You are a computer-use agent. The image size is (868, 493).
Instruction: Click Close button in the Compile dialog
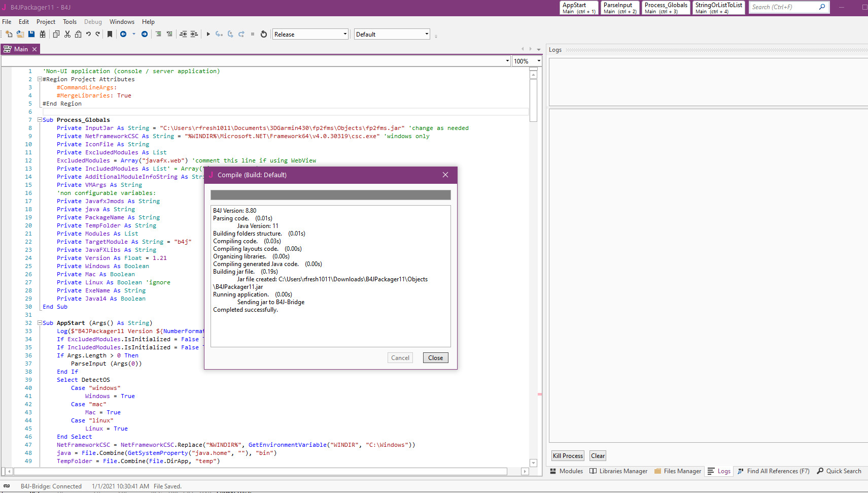[x=435, y=358]
